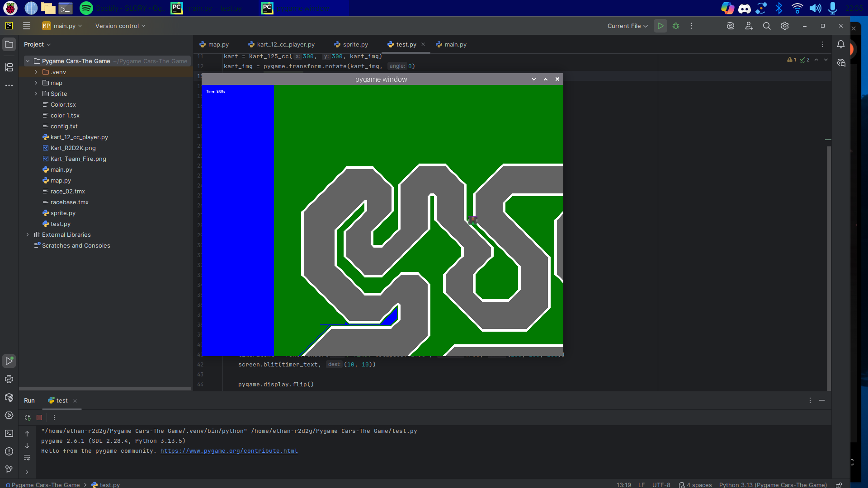Click the Python 3.13 interpreter status widget
Screen dimensions: 868x488
click(773, 484)
